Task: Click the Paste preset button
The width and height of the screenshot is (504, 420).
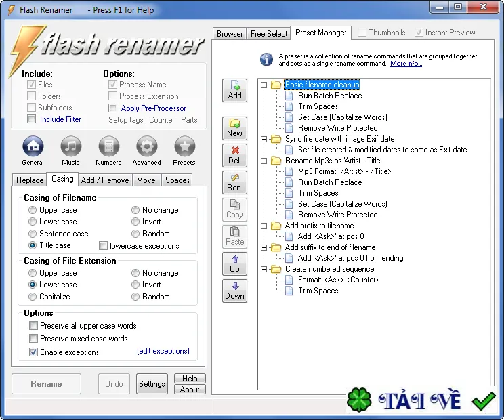Action: pos(234,236)
